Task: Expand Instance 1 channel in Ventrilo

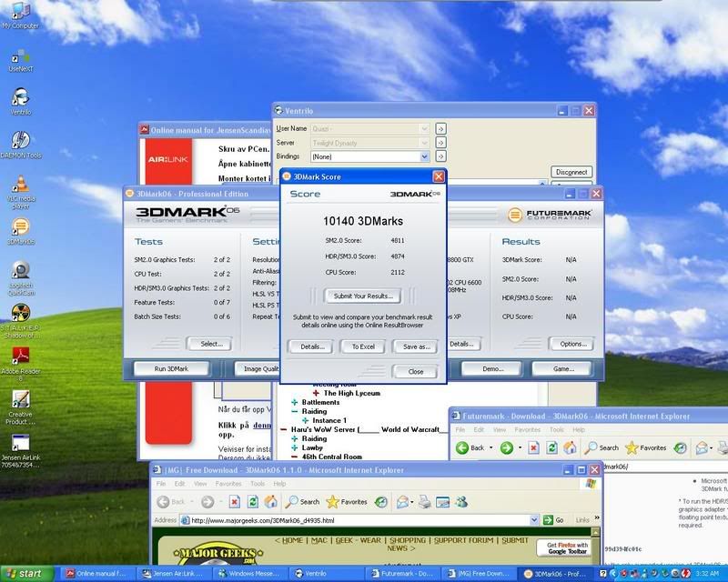Action: (306, 420)
